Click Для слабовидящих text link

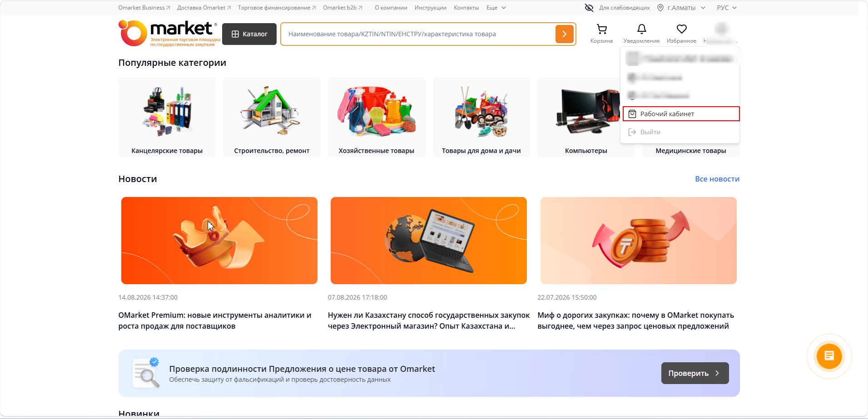click(x=625, y=8)
